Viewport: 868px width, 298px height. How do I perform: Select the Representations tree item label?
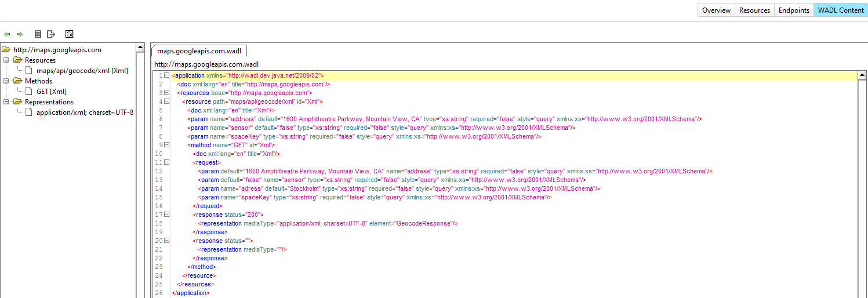point(49,102)
